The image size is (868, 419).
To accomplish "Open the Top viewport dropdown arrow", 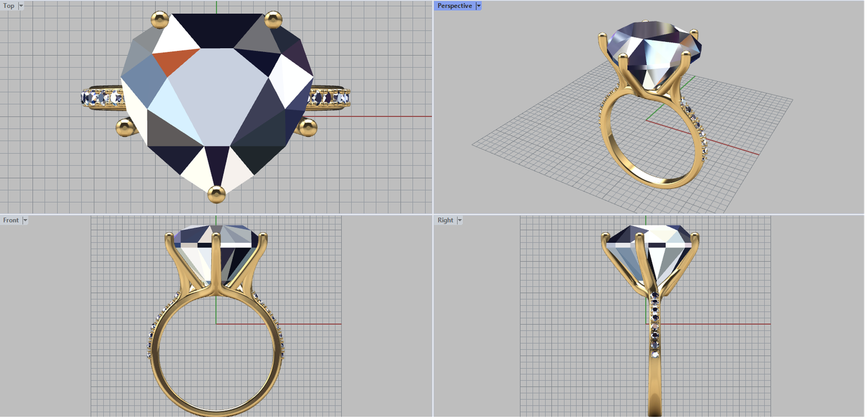I will (x=21, y=6).
